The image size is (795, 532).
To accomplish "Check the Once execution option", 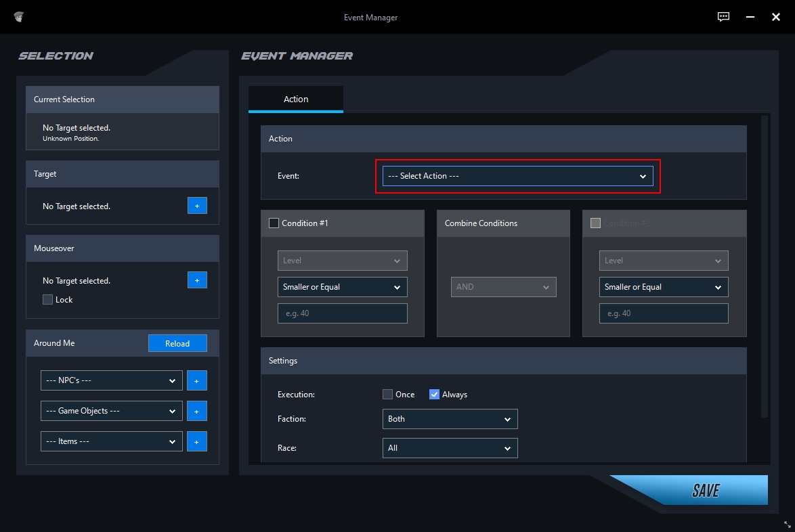I will pyautogui.click(x=387, y=394).
